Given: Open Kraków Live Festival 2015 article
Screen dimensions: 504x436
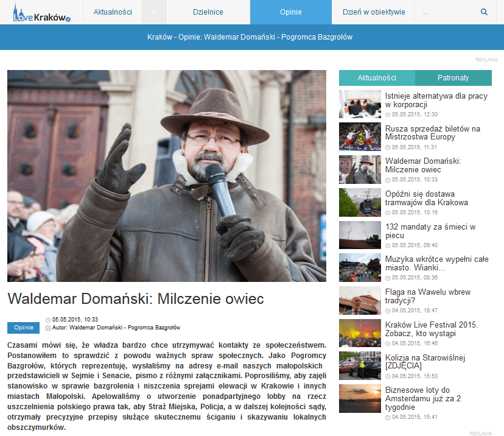Looking at the screenshot, I should 431,329.
